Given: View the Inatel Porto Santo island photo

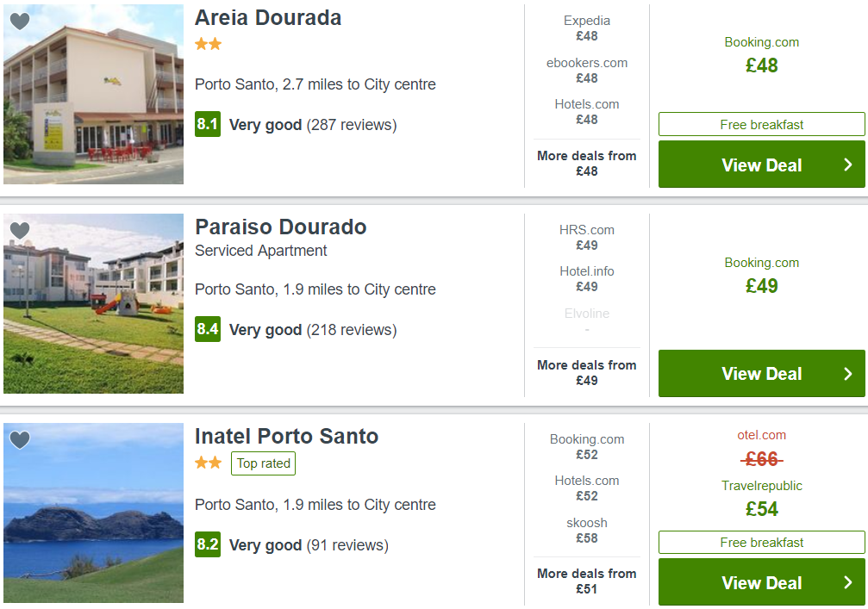Looking at the screenshot, I should [94, 513].
